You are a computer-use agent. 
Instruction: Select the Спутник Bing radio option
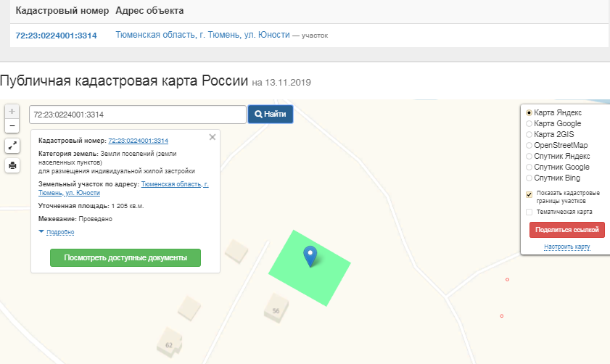click(x=529, y=178)
